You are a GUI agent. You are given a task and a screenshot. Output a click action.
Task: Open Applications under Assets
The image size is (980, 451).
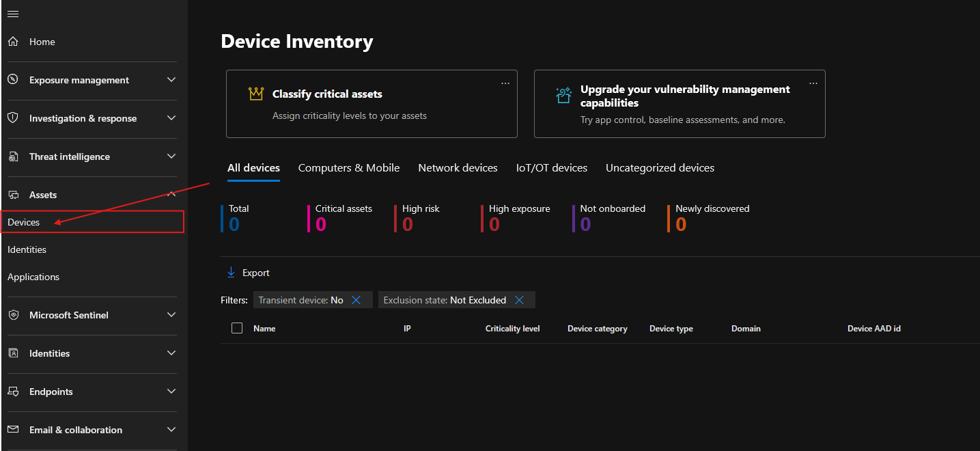click(33, 277)
